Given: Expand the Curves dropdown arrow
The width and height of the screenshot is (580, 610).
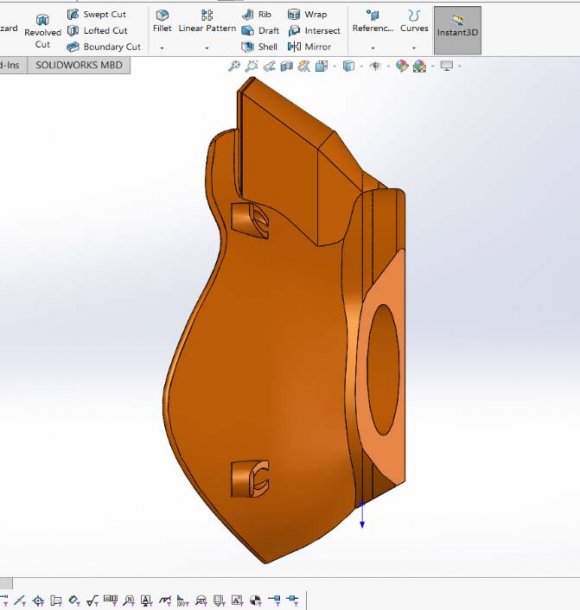Looking at the screenshot, I should click(x=414, y=48).
